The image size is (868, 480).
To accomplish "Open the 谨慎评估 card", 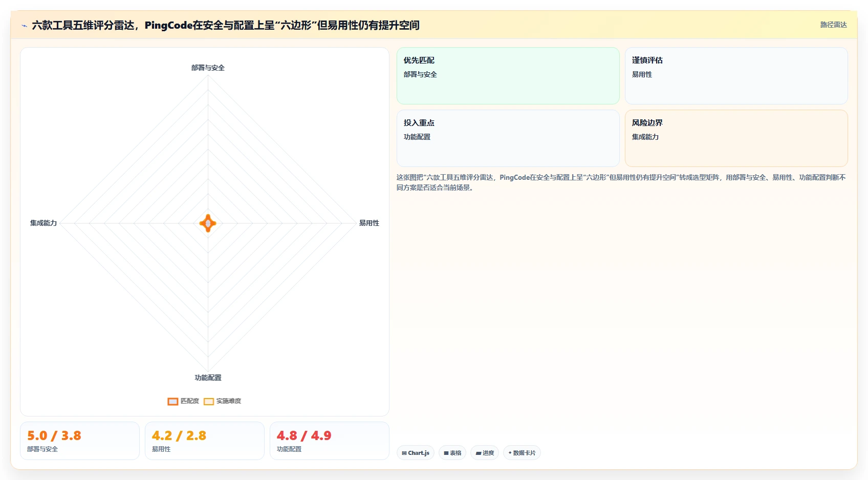I will click(736, 76).
